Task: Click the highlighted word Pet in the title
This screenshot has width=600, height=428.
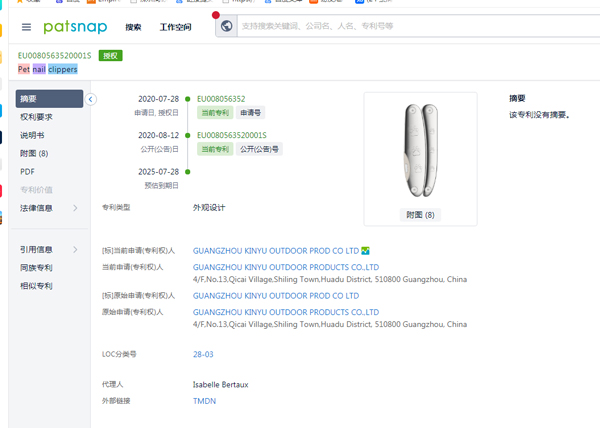Action: 24,69
